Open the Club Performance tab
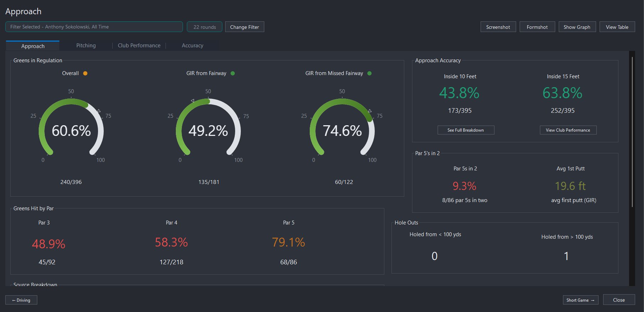The width and height of the screenshot is (644, 312). (139, 46)
